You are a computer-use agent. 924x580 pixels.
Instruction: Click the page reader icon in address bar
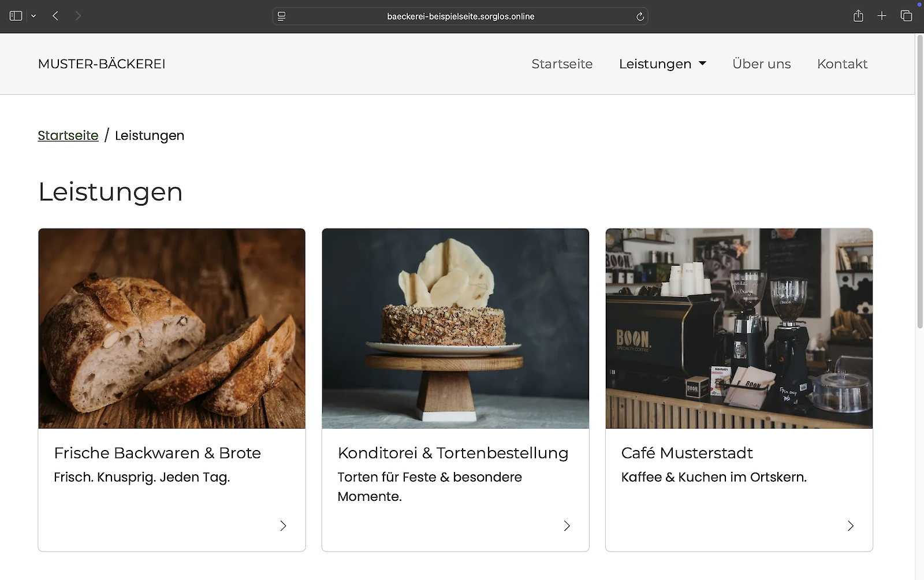pyautogui.click(x=282, y=16)
